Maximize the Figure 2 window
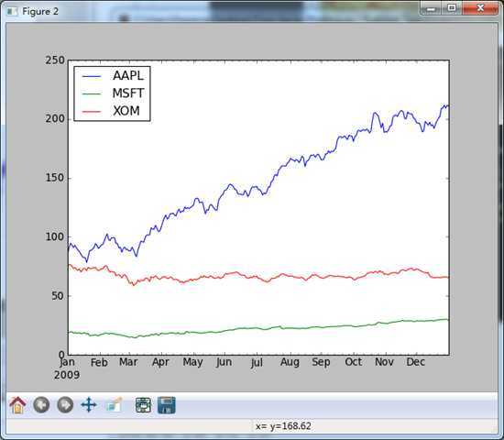504x440 pixels. pos(452,8)
